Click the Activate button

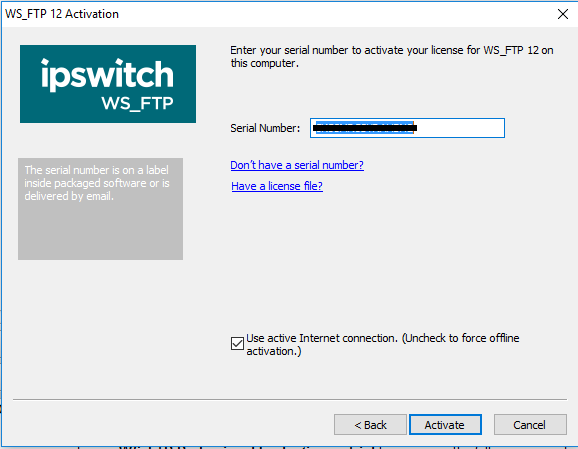click(445, 425)
